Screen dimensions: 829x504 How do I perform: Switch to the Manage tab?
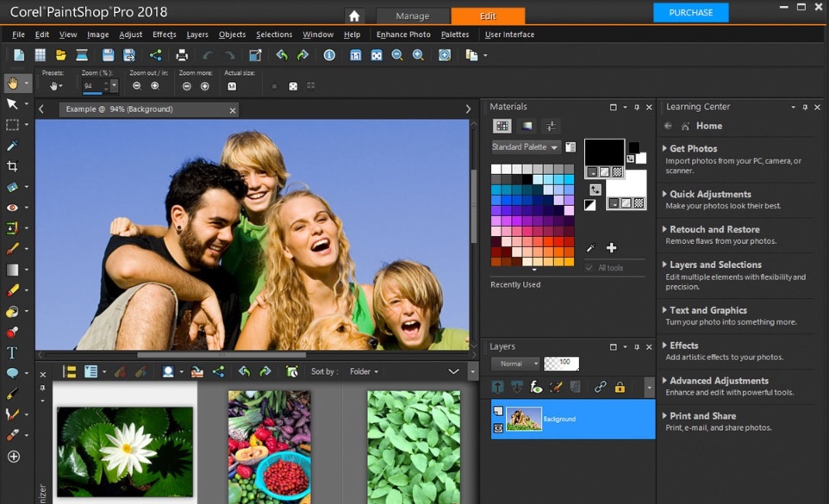click(x=413, y=16)
